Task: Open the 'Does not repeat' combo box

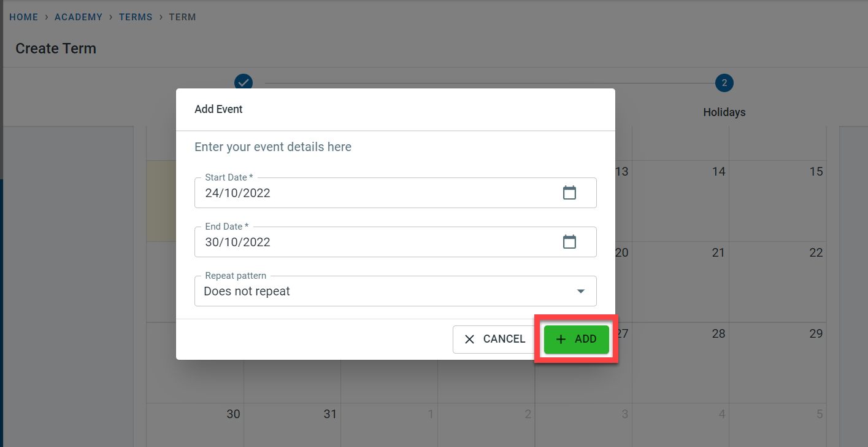Action: 380,291
